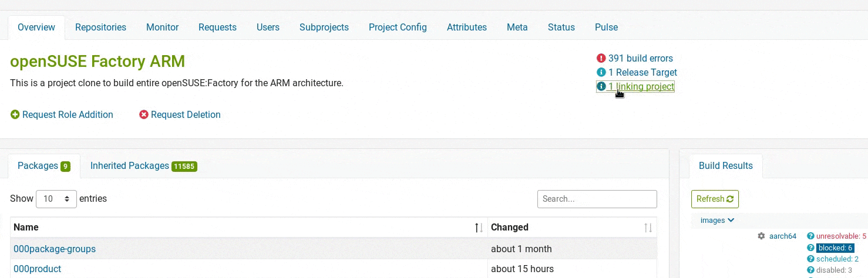Click the green plus icon for Role Addition
The width and height of the screenshot is (868, 278).
click(15, 114)
